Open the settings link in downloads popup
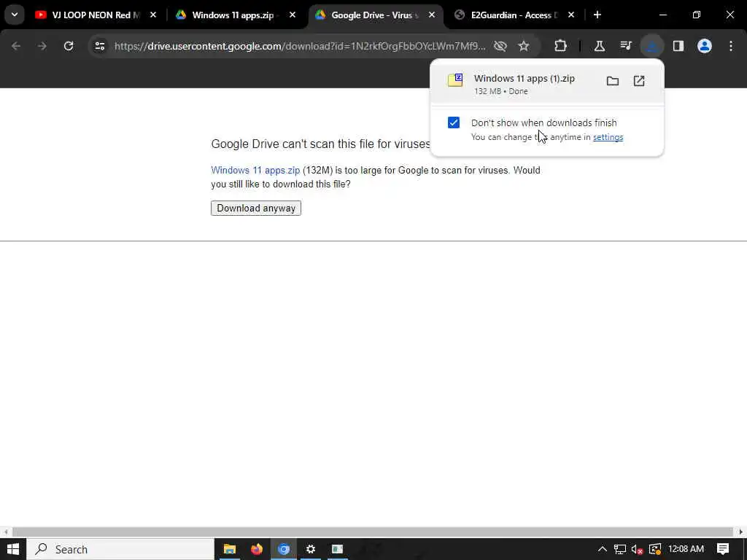 (x=608, y=137)
